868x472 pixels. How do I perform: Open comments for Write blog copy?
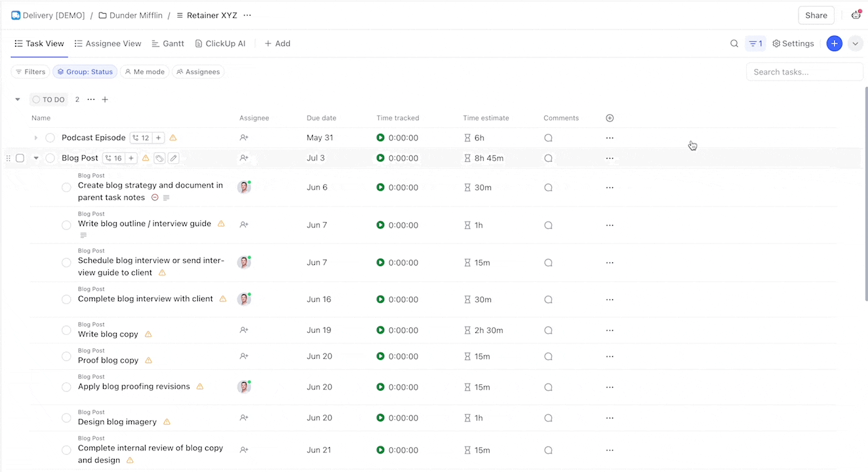pos(548,330)
